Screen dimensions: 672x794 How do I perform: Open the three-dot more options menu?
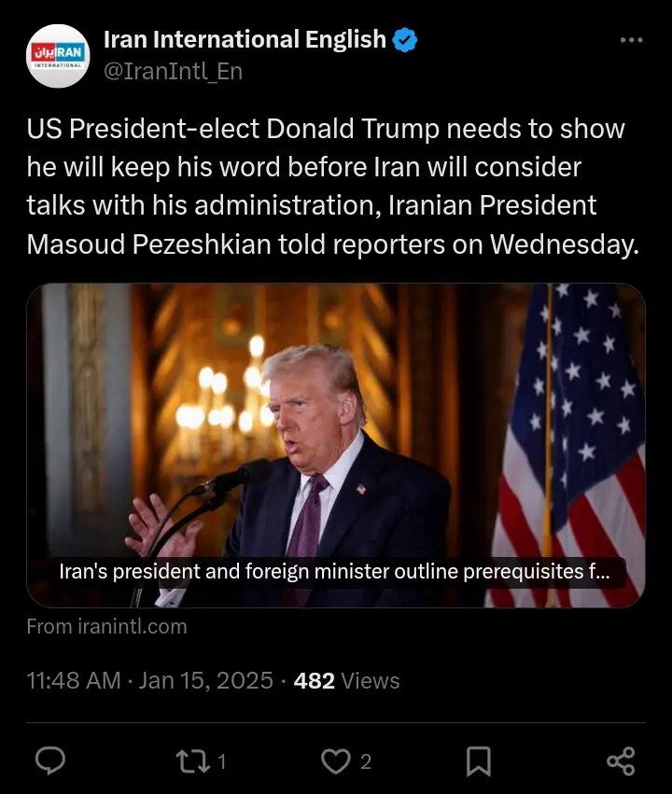[632, 40]
